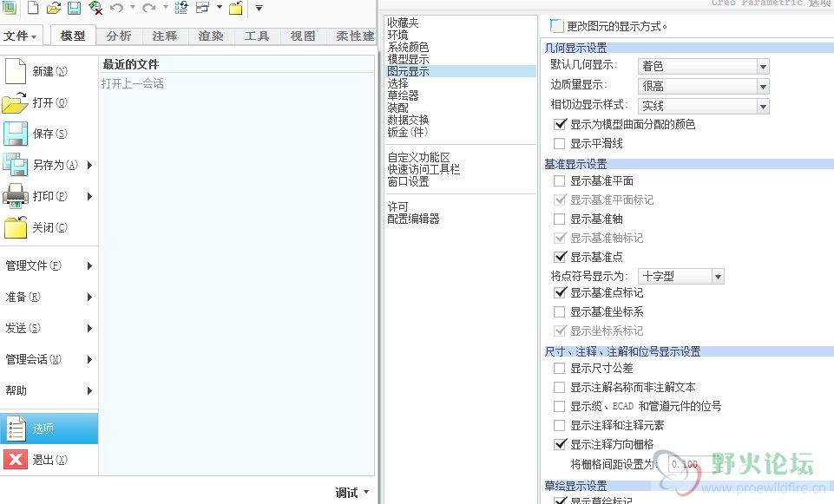Click the save floppy icon in top toolbar
The image size is (834, 504).
(x=74, y=8)
